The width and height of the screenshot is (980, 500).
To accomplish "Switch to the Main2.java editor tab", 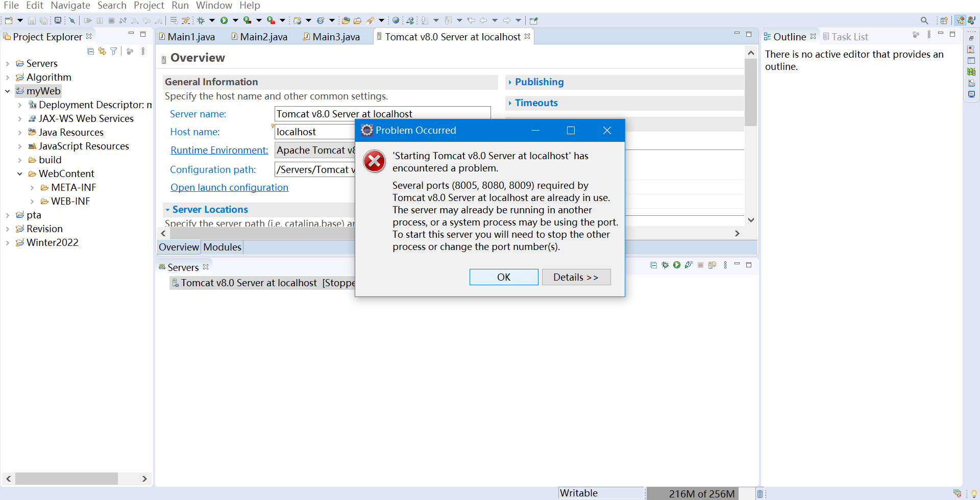I will coord(260,37).
